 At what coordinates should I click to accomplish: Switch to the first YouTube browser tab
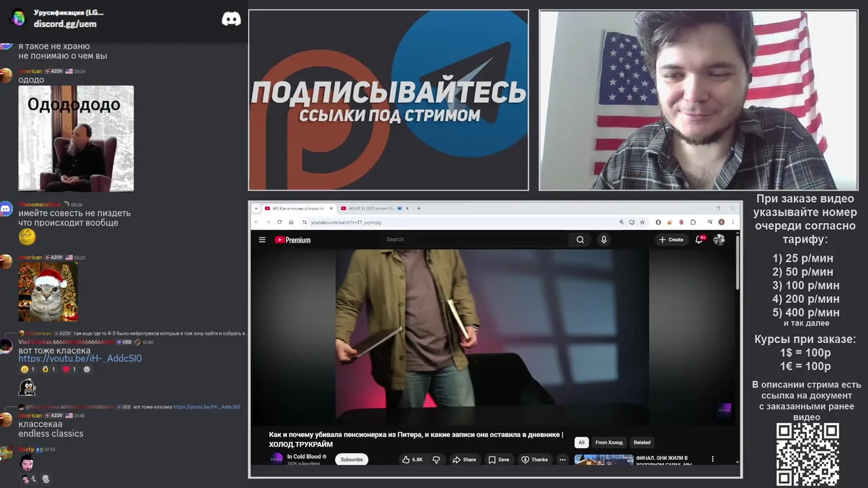[x=297, y=209]
